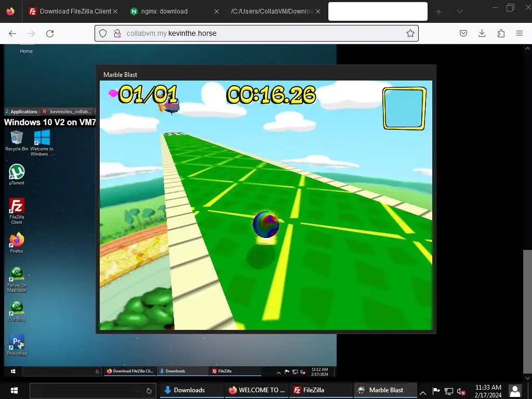Screen dimensions: 532x399
Task: Open the Applications menu in the VM
Action: (22, 112)
